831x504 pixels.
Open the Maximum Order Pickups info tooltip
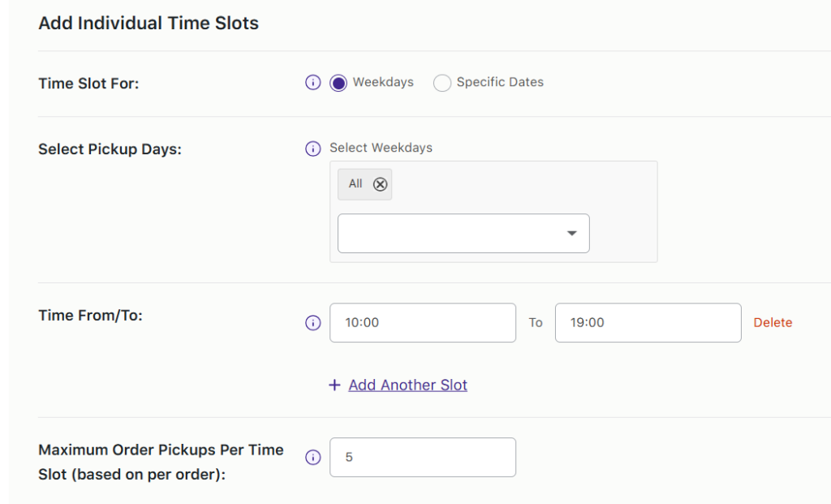coord(313,457)
